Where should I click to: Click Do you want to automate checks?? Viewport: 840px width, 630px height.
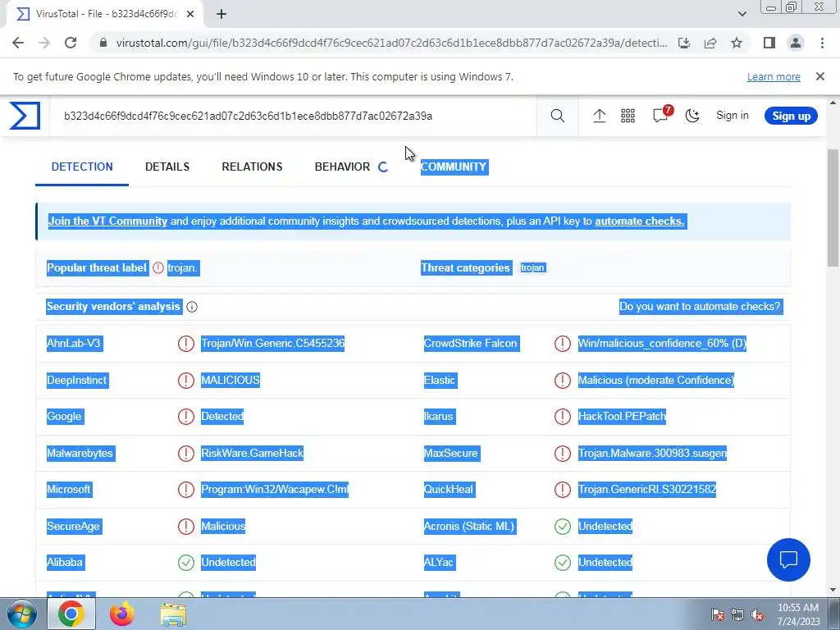point(701,307)
